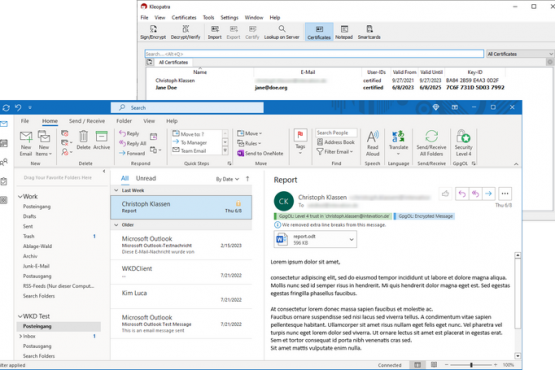Click GpgOL Security Level 4 icon

click(463, 143)
